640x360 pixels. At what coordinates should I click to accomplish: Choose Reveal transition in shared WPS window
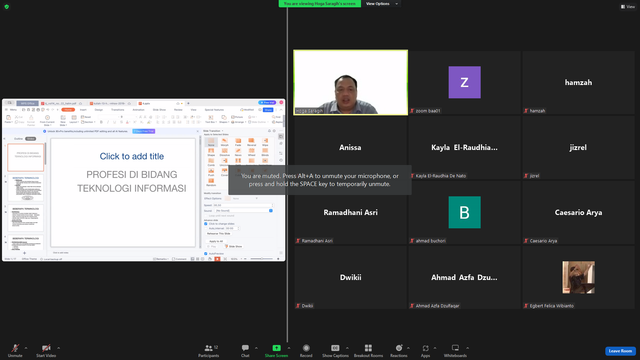(x=251, y=142)
